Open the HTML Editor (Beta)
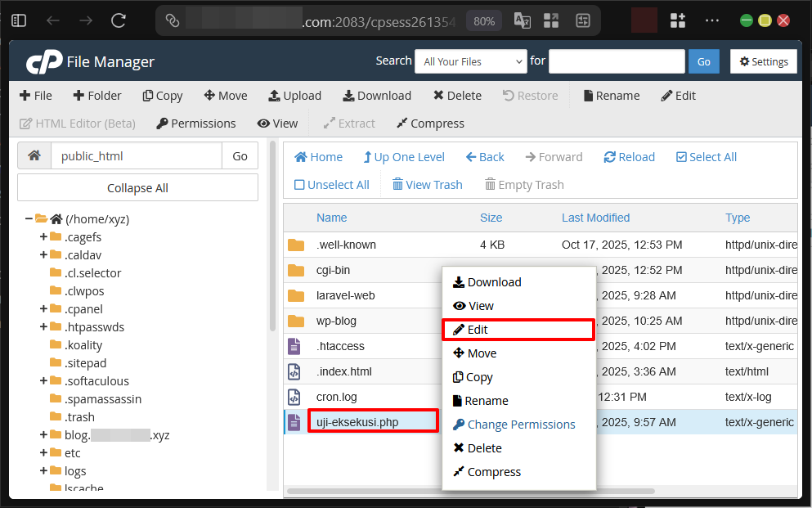The image size is (812, 508). point(77,124)
